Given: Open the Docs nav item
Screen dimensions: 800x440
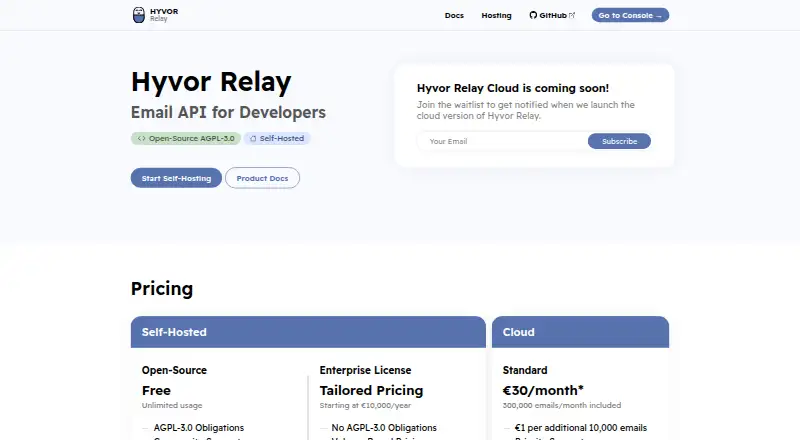Looking at the screenshot, I should point(454,15).
